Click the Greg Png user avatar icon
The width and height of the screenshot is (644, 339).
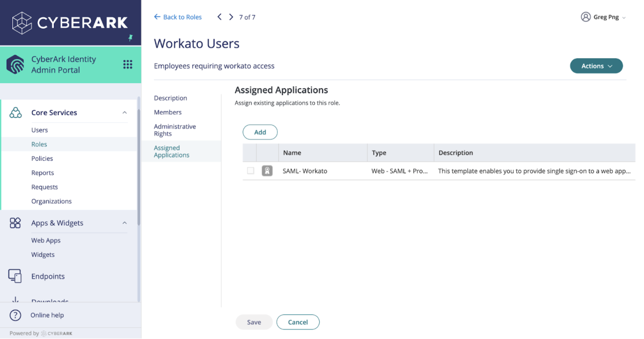click(586, 17)
